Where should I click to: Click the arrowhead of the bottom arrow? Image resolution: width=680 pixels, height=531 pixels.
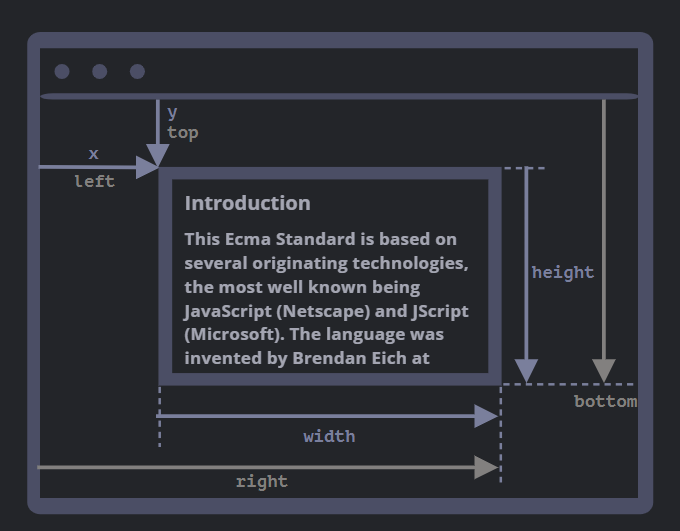coord(604,371)
